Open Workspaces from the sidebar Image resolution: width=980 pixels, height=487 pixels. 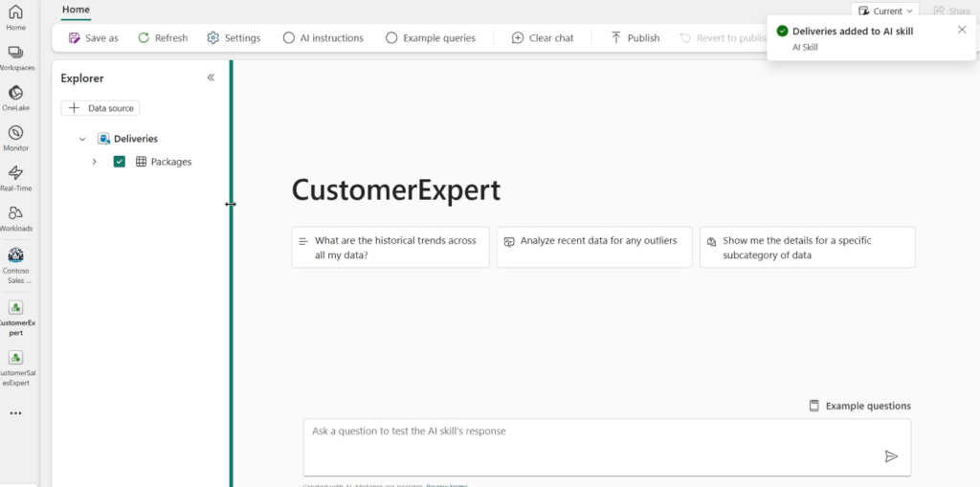pyautogui.click(x=15, y=57)
